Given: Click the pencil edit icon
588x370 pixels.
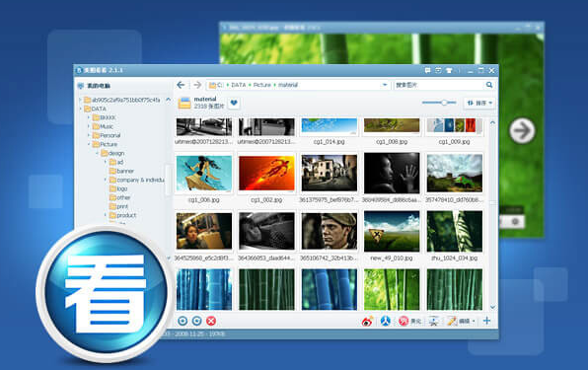Looking at the screenshot, I should [x=452, y=321].
